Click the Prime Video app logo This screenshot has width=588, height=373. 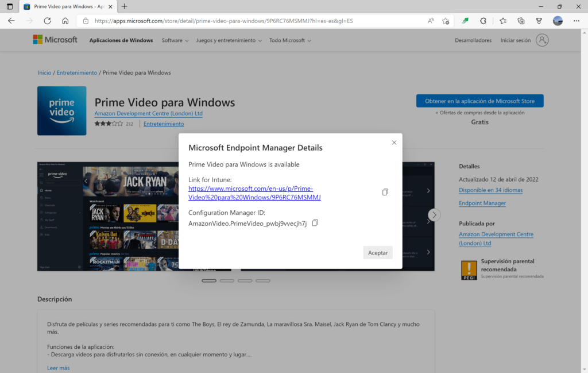(x=62, y=111)
